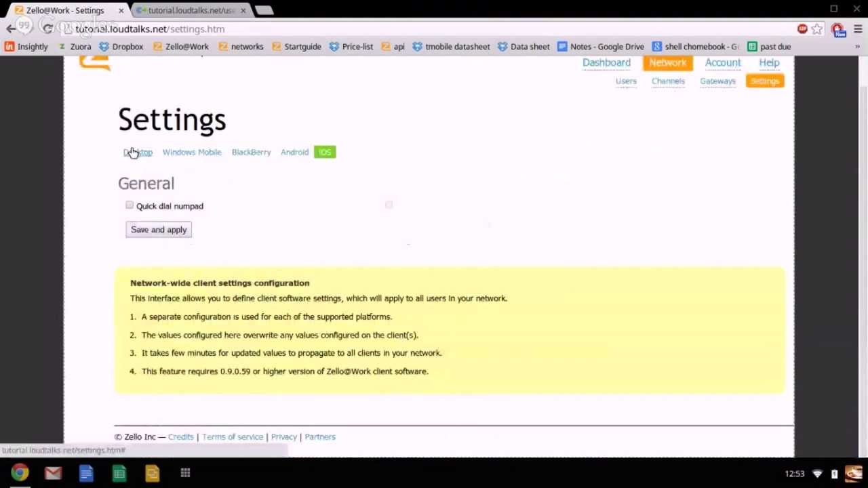Click the browser back arrow

pyautogui.click(x=11, y=28)
